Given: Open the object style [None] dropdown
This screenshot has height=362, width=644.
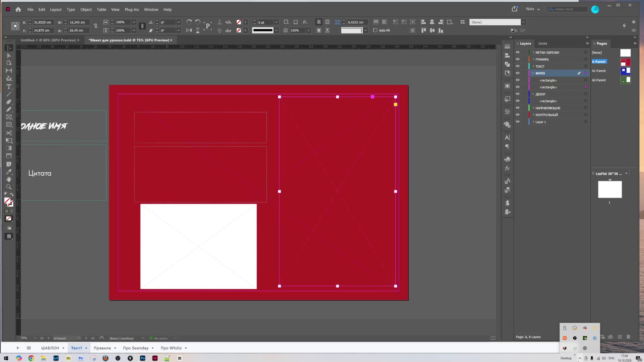Looking at the screenshot, I should point(524,22).
